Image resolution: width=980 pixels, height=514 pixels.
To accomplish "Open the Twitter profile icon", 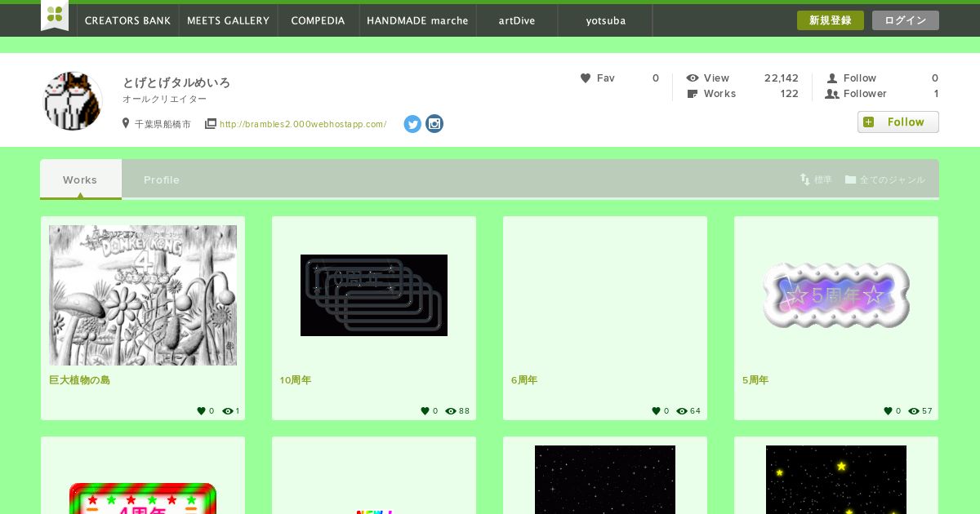I will point(412,124).
